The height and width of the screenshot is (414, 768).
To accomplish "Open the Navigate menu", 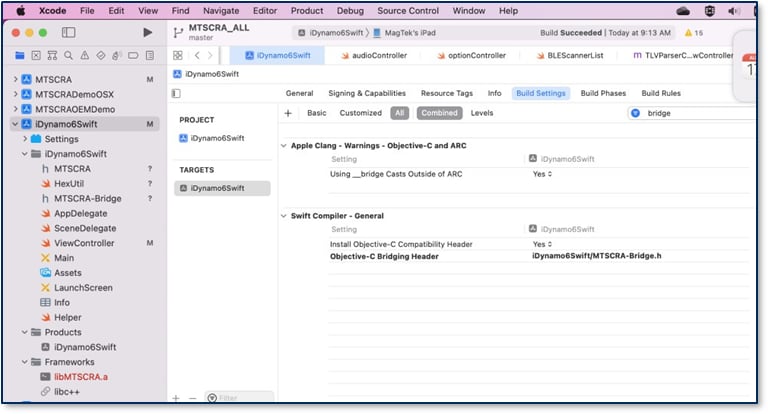I will 221,11.
